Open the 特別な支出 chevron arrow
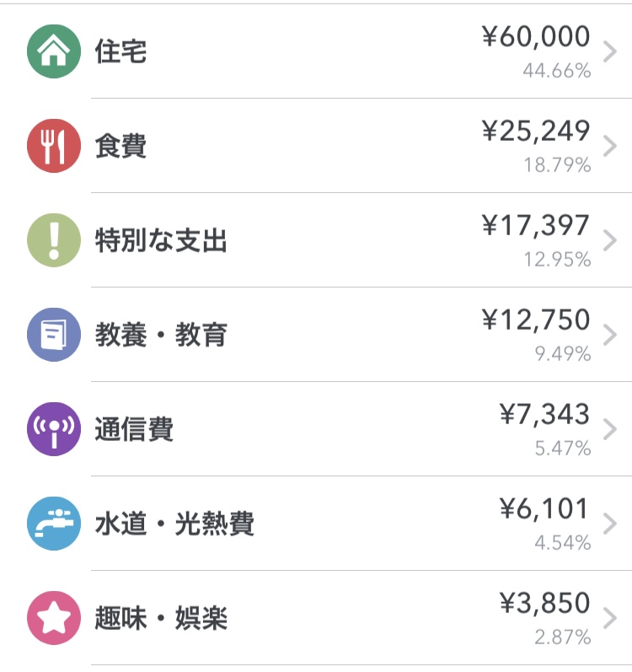This screenshot has width=632, height=672. click(610, 240)
